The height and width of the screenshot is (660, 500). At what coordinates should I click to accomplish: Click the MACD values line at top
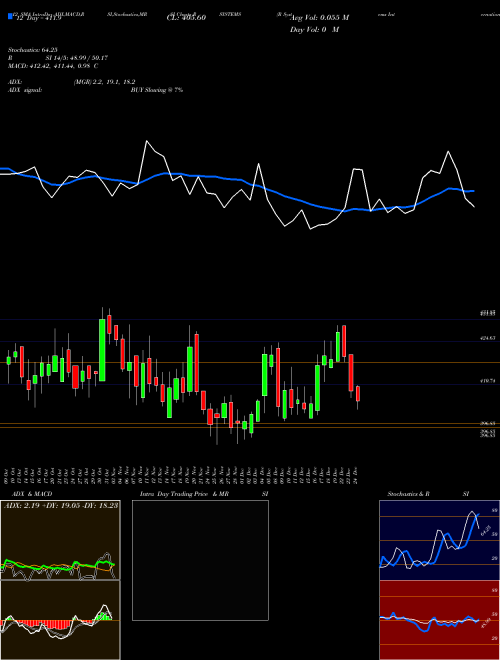[53, 66]
